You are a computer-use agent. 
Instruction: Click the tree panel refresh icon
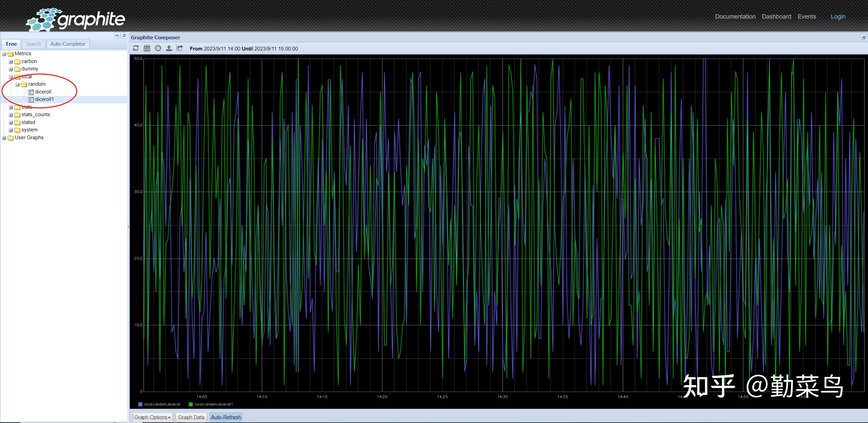pos(124,36)
